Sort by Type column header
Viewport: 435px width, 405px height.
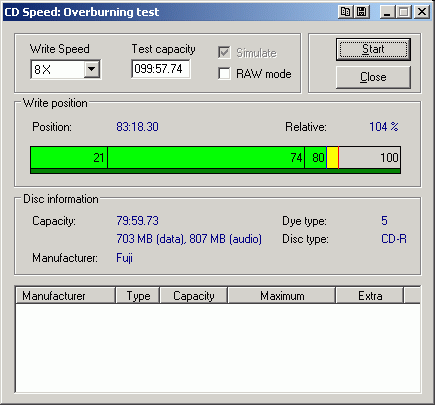[138, 296]
